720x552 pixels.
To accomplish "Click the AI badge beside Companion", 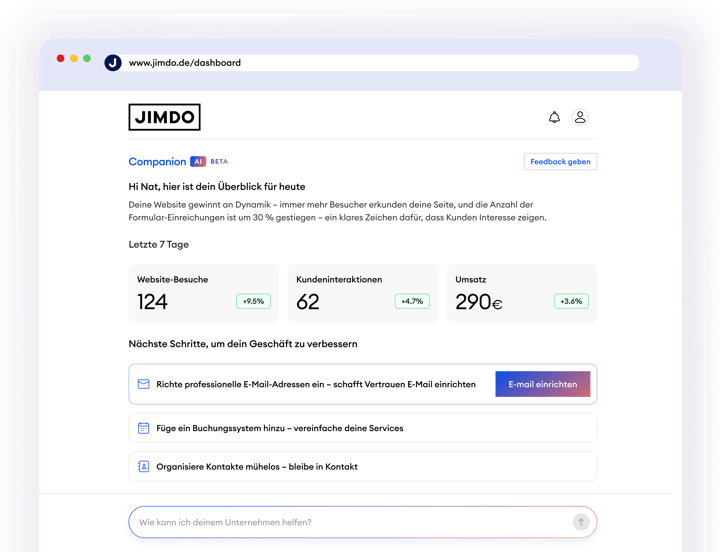I will (198, 162).
